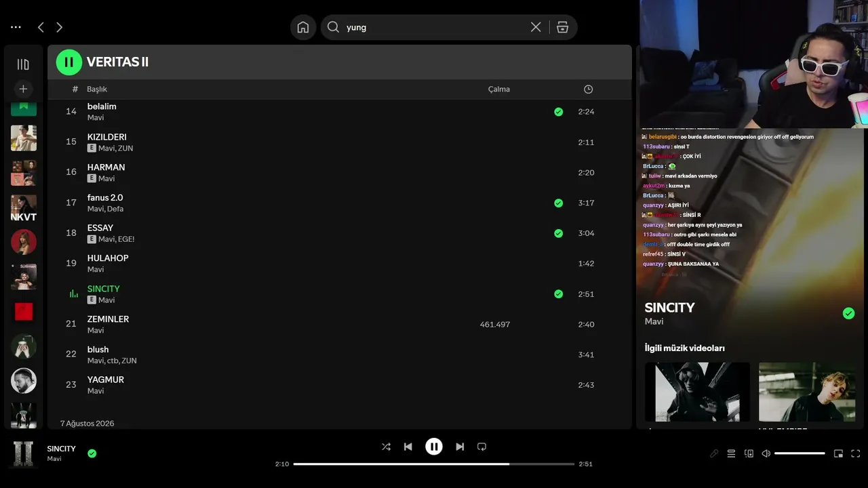Seek within the song progress bar
The image size is (868, 488).
coord(434,464)
